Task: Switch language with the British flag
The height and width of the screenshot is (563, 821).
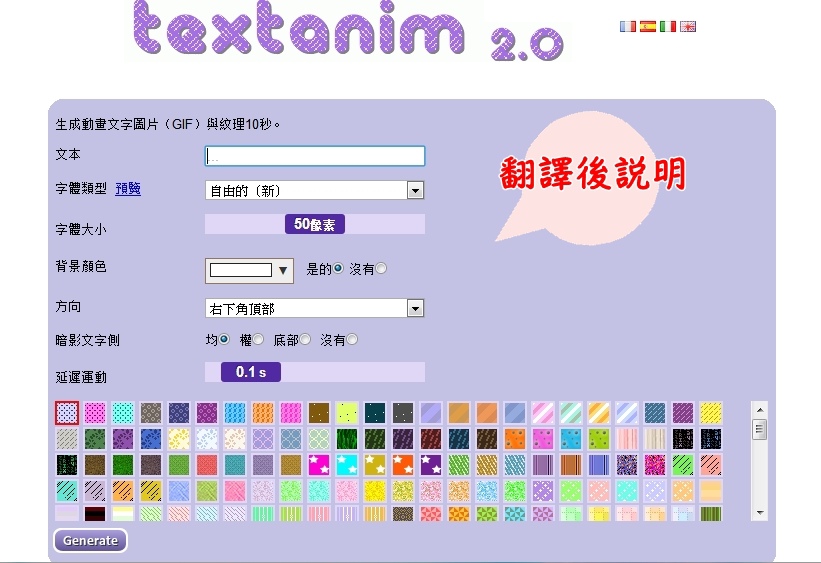Action: pyautogui.click(x=687, y=26)
